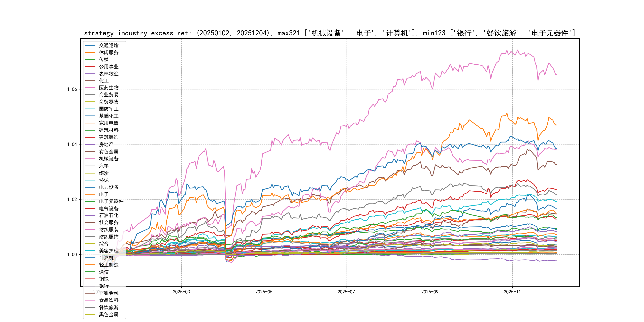The height and width of the screenshot is (322, 644).
Task: Click the 2025-11 x-axis tick label
Action: tap(512, 292)
